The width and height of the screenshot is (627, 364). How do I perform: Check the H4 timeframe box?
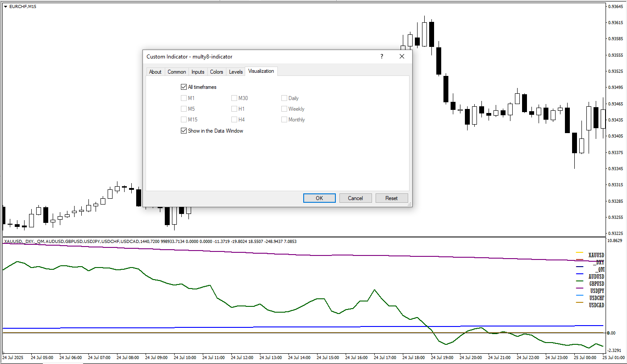[x=234, y=120]
